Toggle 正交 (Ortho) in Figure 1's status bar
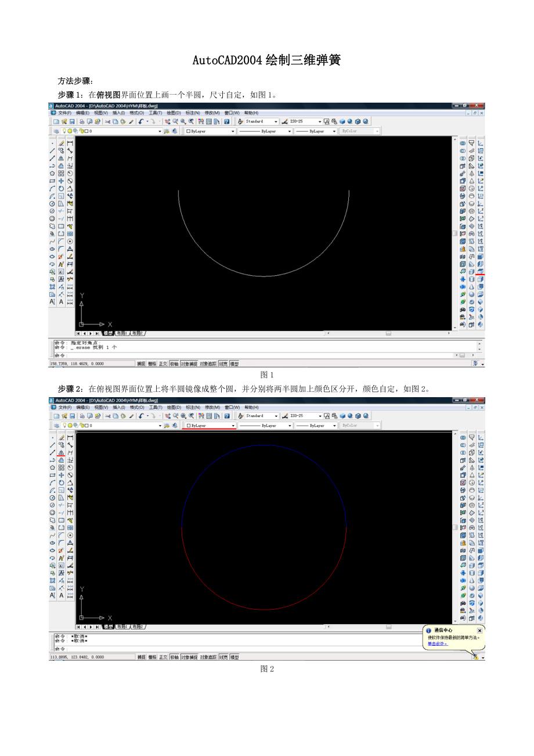The height and width of the screenshot is (756, 534). (163, 363)
